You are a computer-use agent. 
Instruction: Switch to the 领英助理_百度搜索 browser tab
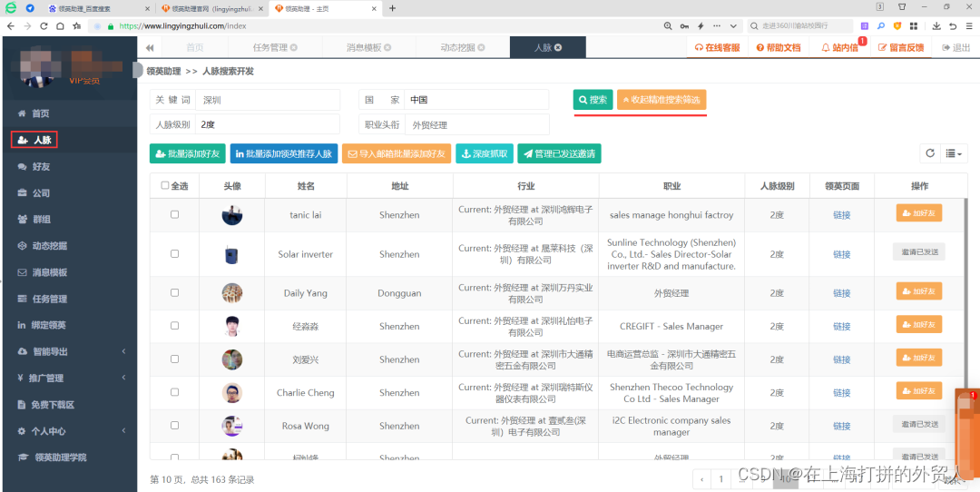100,9
